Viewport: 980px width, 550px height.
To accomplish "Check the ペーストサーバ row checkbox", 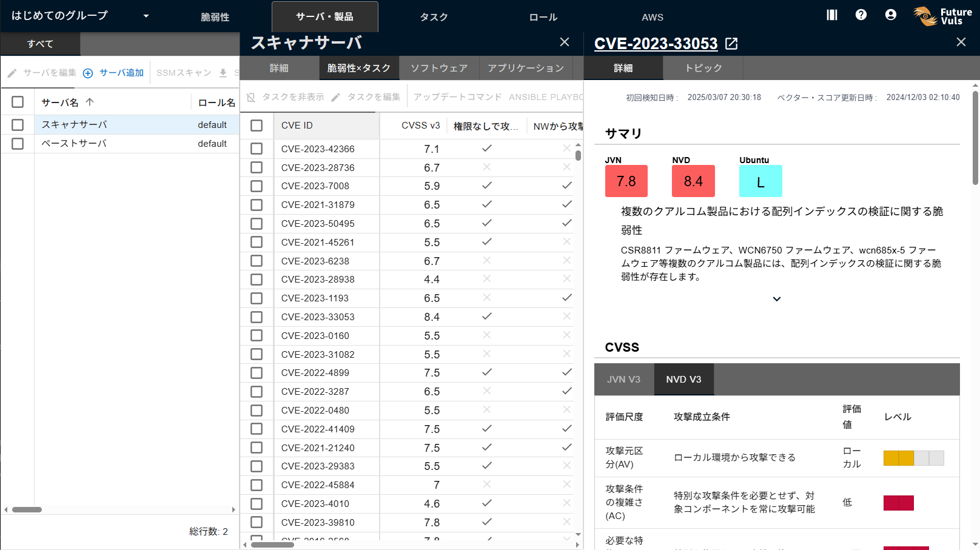I will coord(18,143).
